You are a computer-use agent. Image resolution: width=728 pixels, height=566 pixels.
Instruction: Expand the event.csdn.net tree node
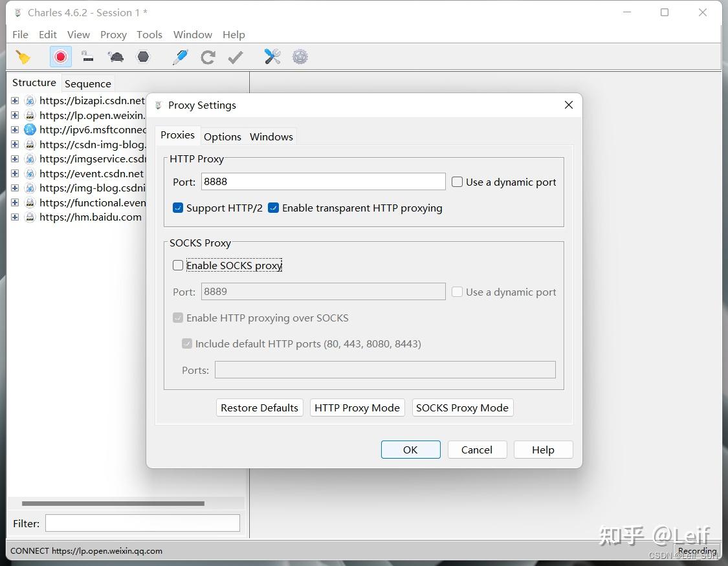[15, 173]
